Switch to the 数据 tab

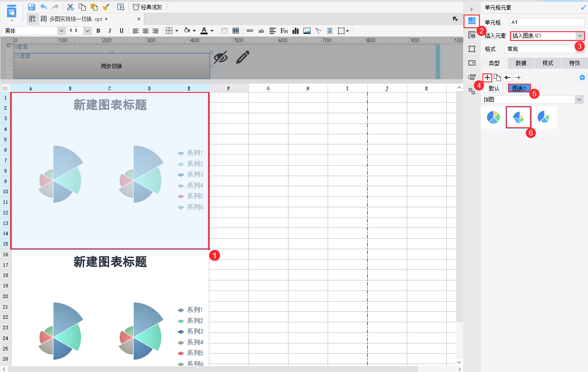(521, 63)
